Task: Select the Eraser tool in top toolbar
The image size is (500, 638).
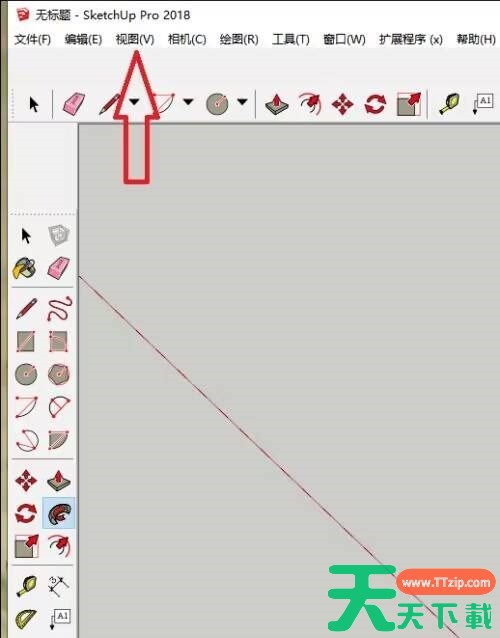Action: (x=74, y=103)
